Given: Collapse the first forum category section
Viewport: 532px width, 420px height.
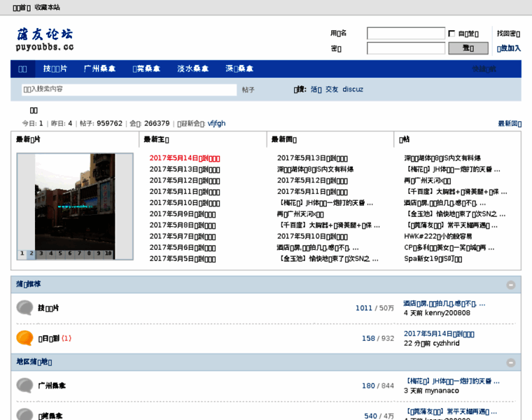Looking at the screenshot, I should 511,285.
